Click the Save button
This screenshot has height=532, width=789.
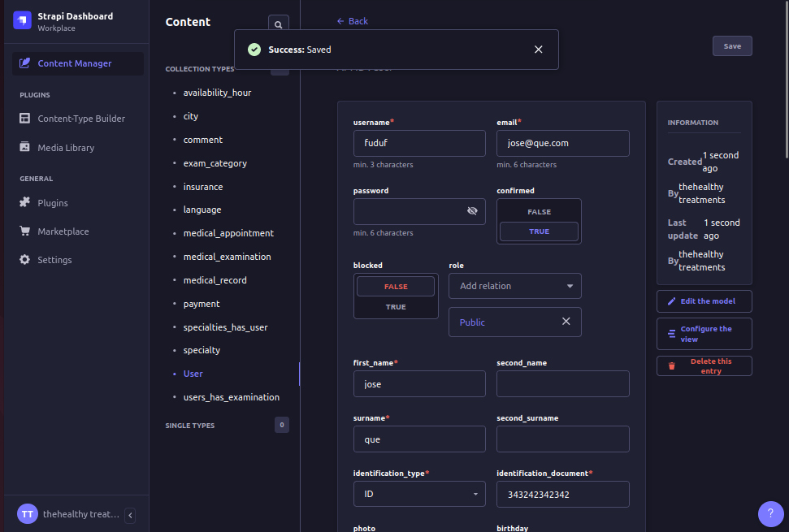pos(730,45)
